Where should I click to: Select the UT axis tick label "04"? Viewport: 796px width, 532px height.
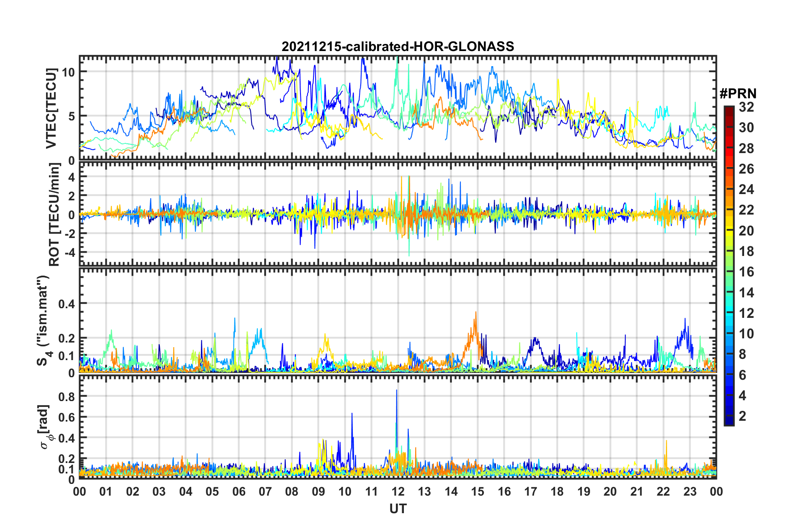pos(186,491)
